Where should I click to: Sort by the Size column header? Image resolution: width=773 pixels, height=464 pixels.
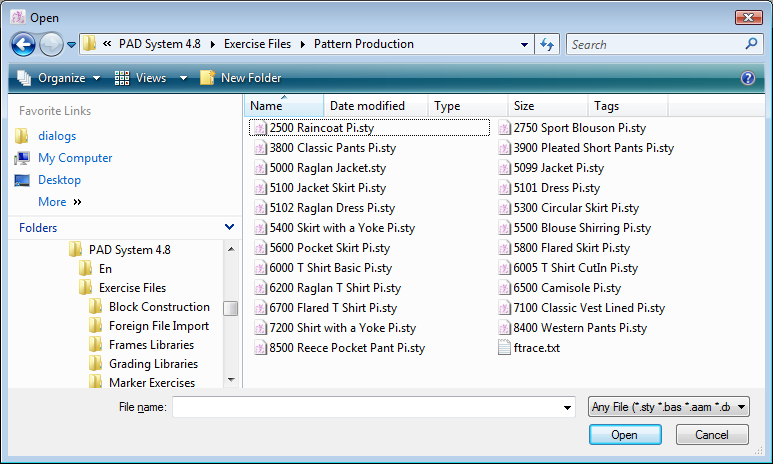(524, 106)
